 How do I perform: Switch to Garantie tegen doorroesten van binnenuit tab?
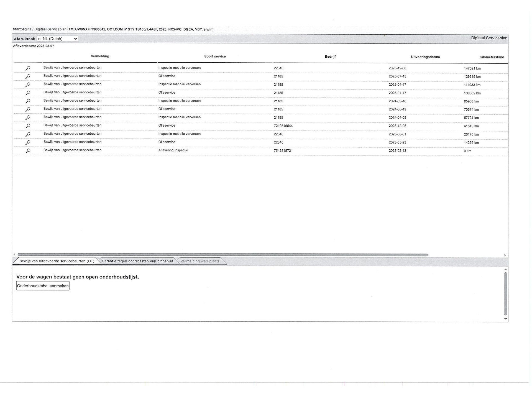[x=137, y=261]
